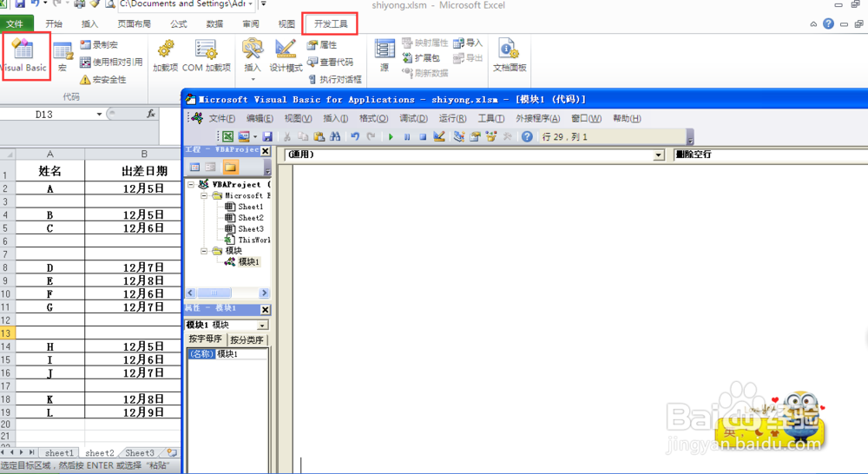Start 录制宏 (Record Macro)

click(x=99, y=45)
